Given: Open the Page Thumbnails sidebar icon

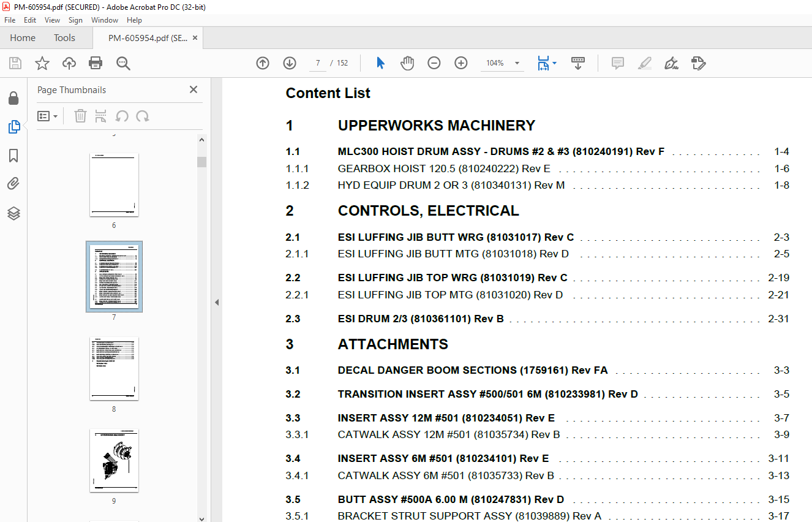Looking at the screenshot, I should tap(13, 127).
